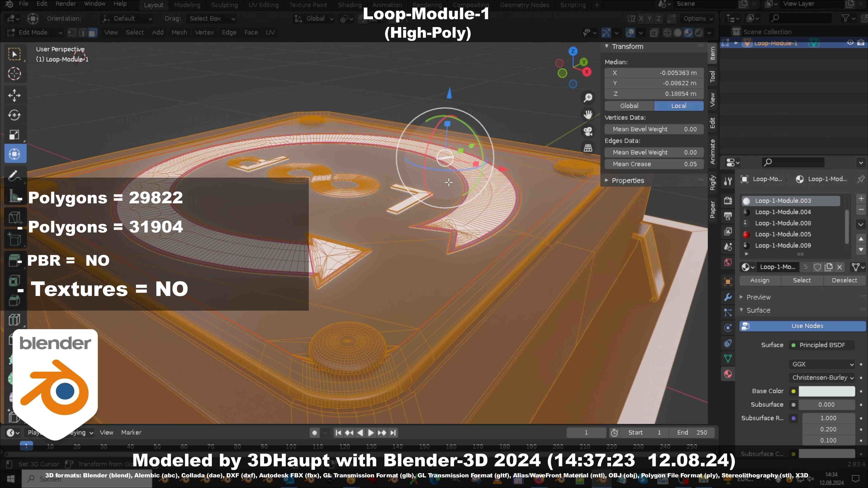This screenshot has height=488, width=868.
Task: Enable vertex select mode
Action: pos(72,33)
